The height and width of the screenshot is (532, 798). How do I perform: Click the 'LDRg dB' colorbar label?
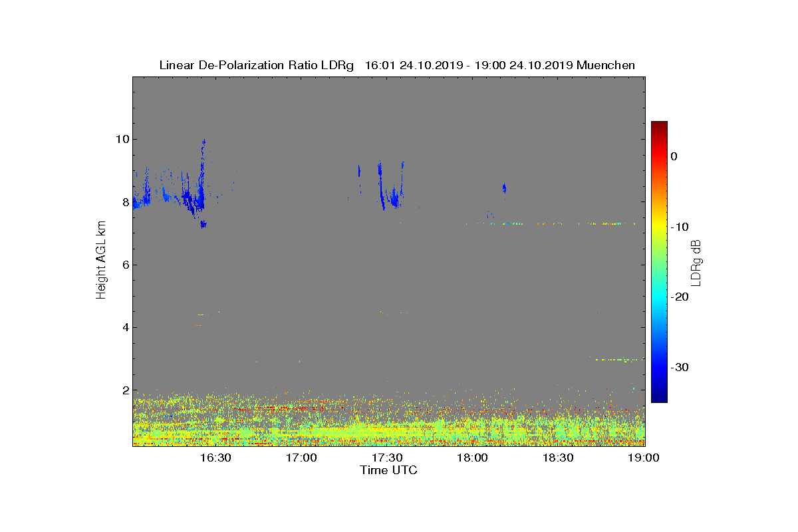pos(696,263)
